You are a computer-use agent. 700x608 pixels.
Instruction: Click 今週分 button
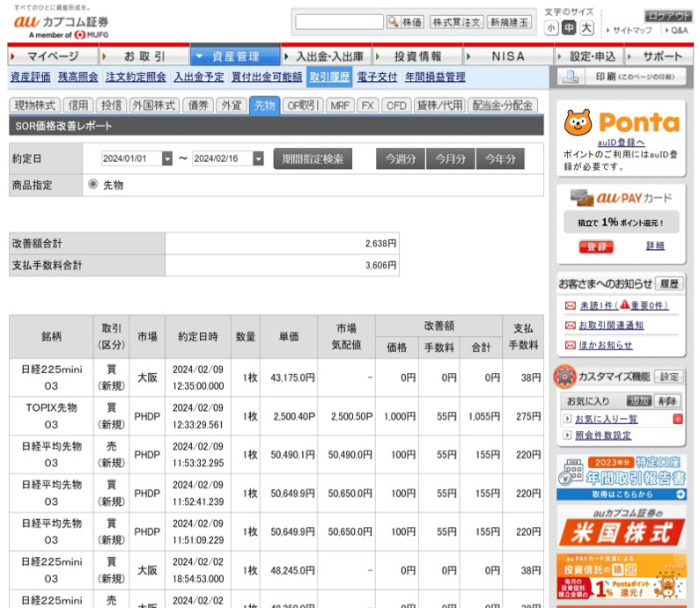pos(401,158)
